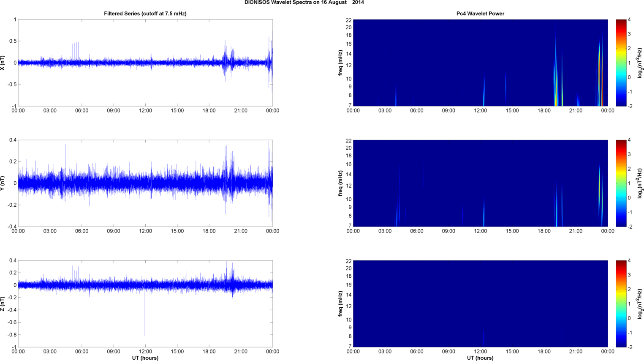This screenshot has width=644, height=361.
Task: Click the log2(nT²/Hz) label beside X spectrogram colorbar
Action: (640, 63)
